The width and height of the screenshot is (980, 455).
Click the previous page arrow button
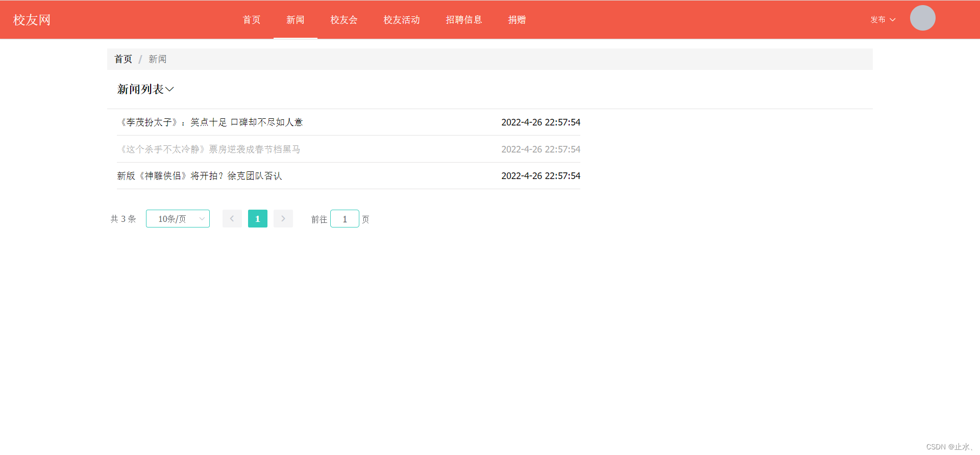coord(232,219)
